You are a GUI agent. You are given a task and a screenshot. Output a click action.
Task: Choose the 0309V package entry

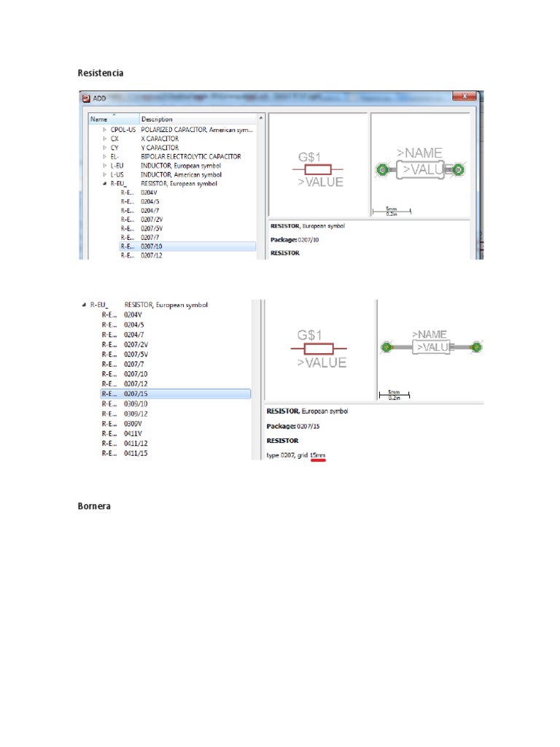point(176,424)
